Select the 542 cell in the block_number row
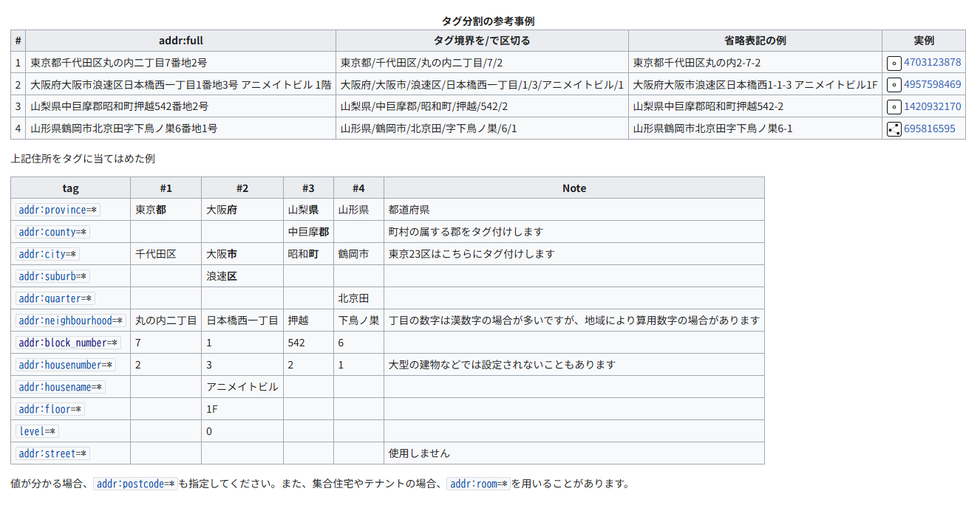Viewport: 980px width, 511px height. coord(308,343)
